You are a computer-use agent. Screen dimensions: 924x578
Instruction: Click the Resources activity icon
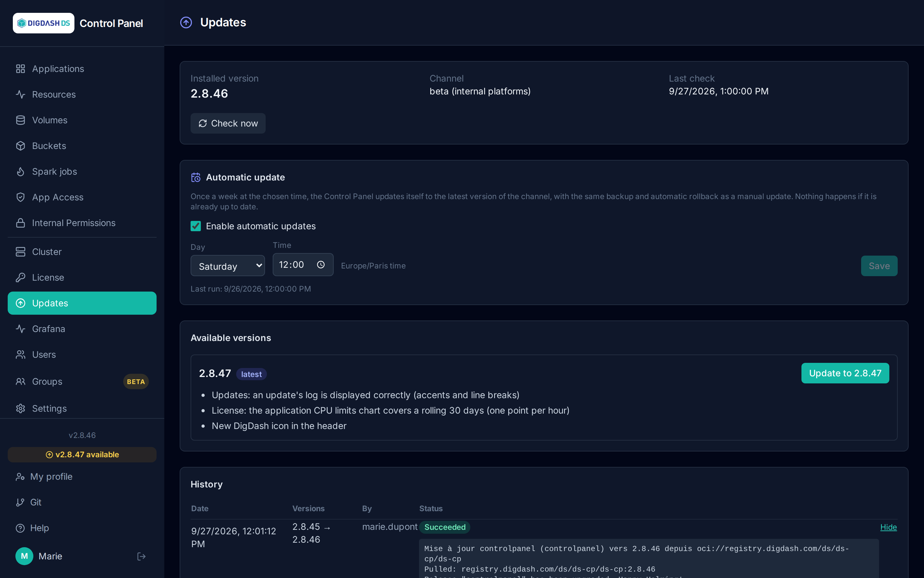21,94
